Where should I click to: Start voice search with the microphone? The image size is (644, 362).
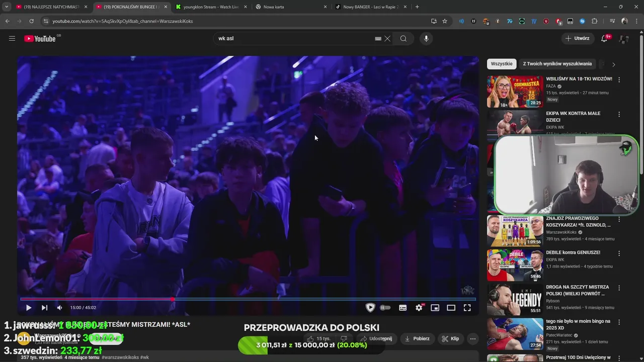click(x=426, y=38)
